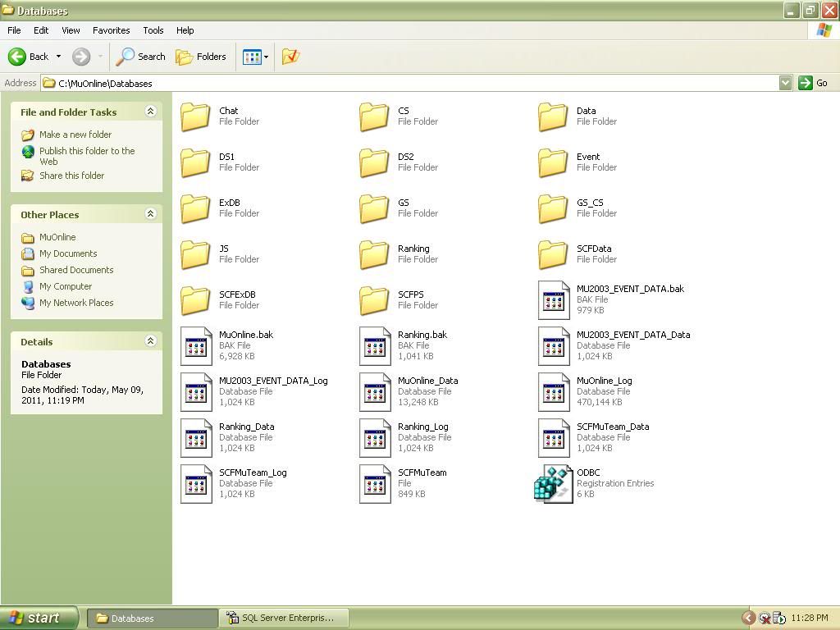Image resolution: width=840 pixels, height=630 pixels.
Task: Collapse the File and Folder Tasks panel
Action: [150, 112]
